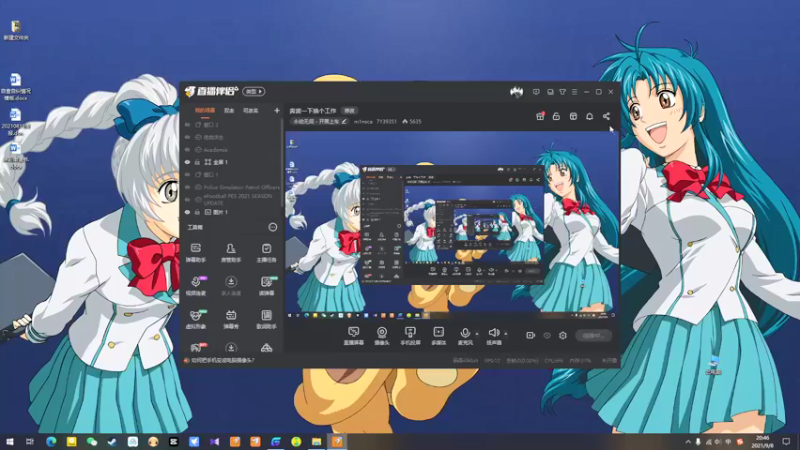Image resolution: width=800 pixels, height=450 pixels.
Task: Click the record video camera icon
Action: tap(531, 335)
